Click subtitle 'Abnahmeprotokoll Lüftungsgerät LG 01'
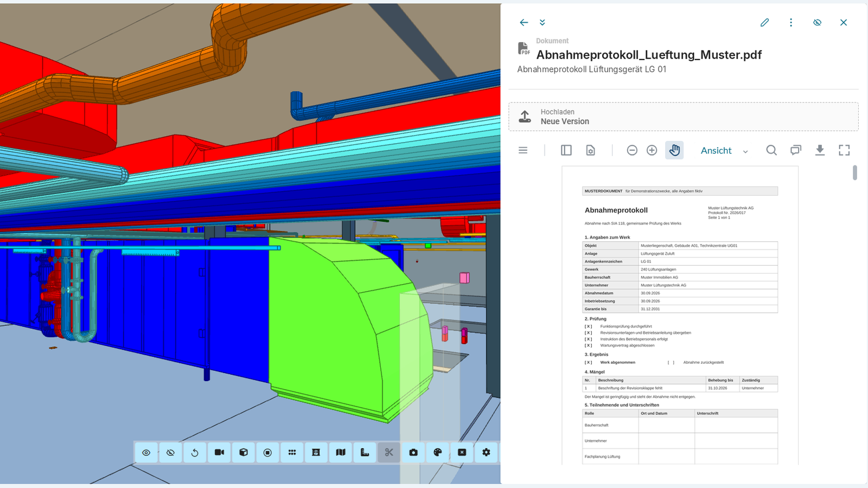 click(592, 69)
